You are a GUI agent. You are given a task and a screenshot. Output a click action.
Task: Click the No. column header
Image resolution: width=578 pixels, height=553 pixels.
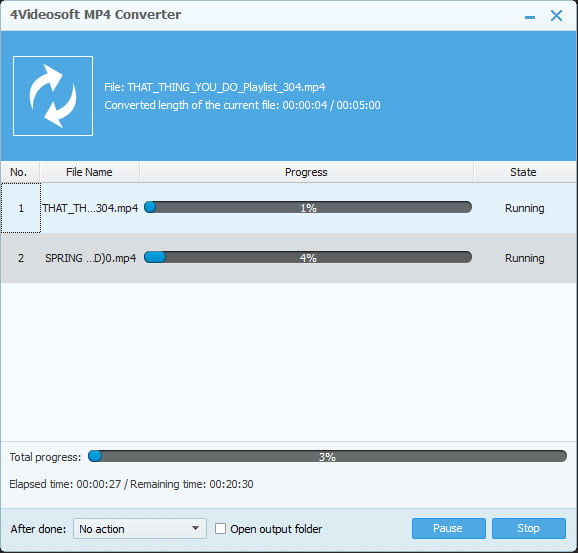20,172
